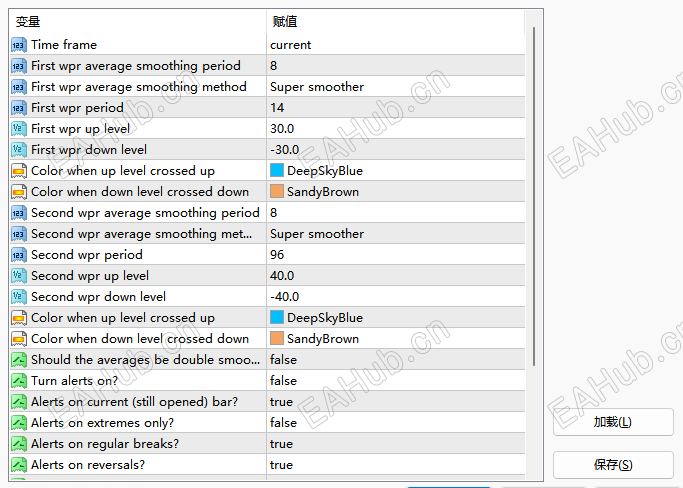Click the 加载(L) load button

click(x=613, y=422)
